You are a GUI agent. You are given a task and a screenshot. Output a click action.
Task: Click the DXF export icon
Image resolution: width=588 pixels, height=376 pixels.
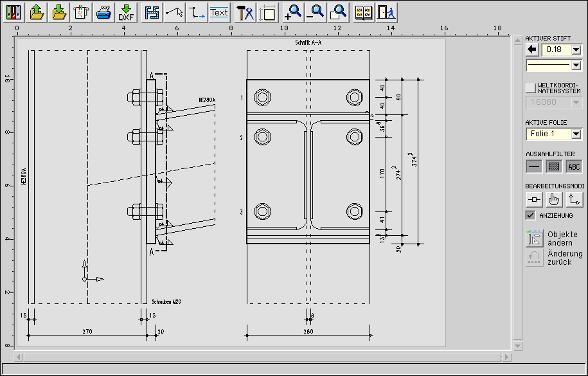coord(125,12)
